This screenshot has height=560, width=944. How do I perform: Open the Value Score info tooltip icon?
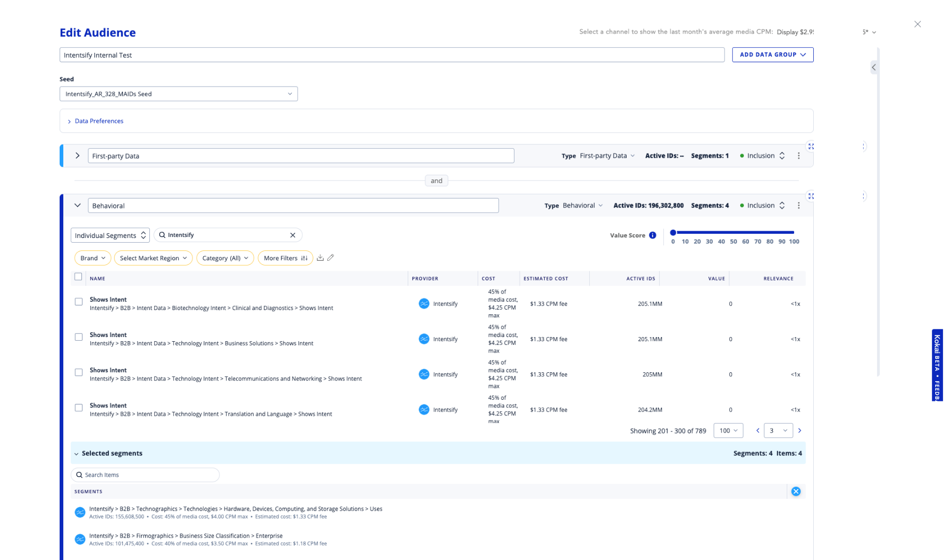point(653,235)
